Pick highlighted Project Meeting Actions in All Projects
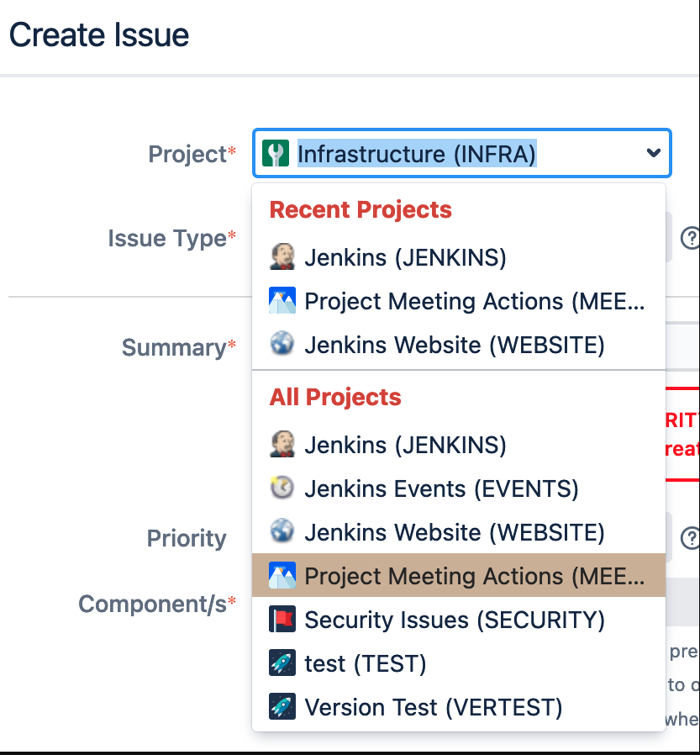The image size is (700, 755). (x=459, y=575)
